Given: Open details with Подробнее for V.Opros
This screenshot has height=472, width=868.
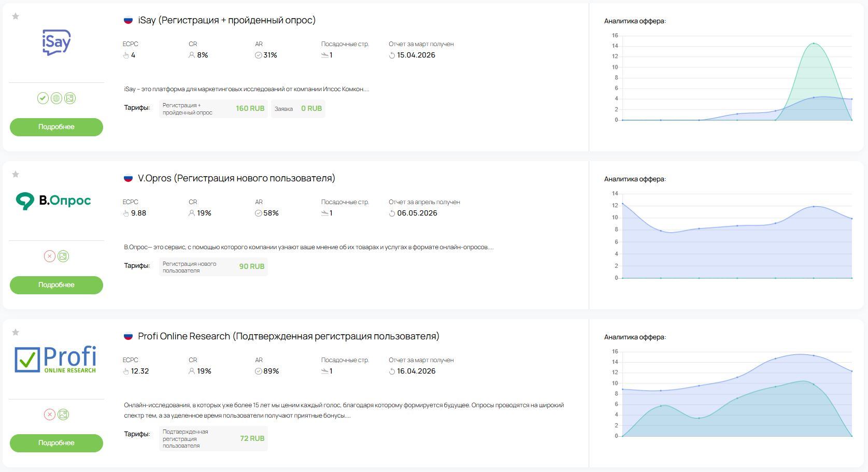Looking at the screenshot, I should tap(56, 285).
